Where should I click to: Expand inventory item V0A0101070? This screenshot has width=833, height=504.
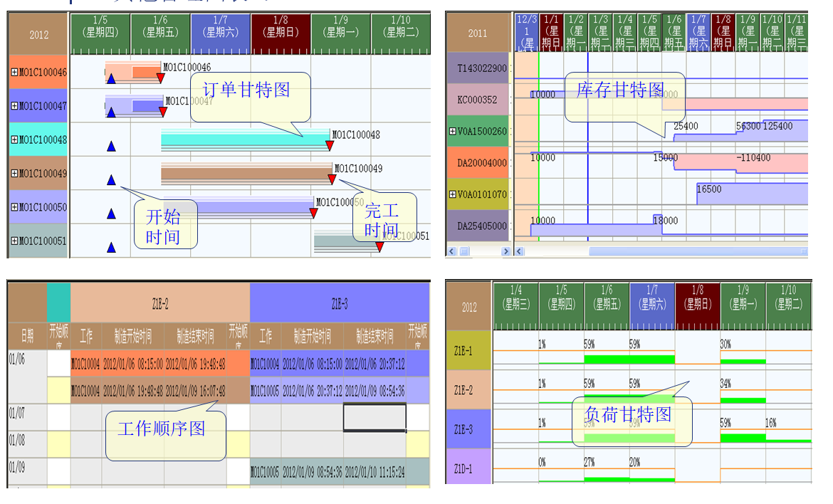[452, 194]
